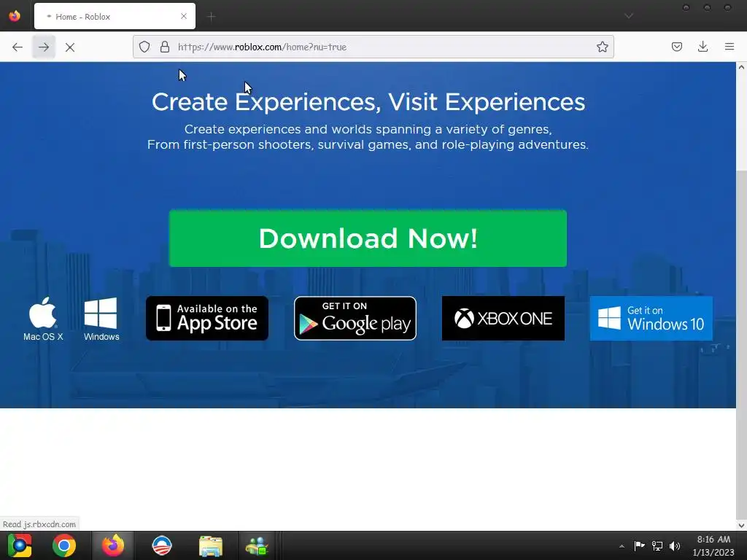Click the Download Now! button

coord(368,238)
